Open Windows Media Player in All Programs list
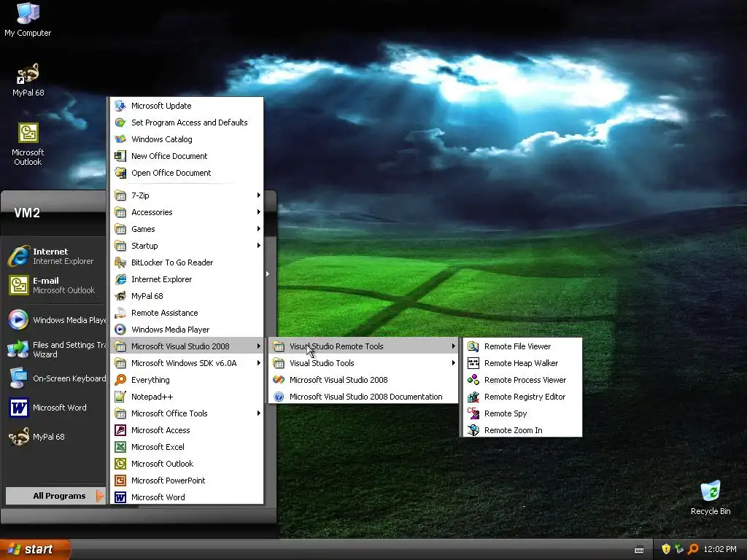Image resolution: width=747 pixels, height=560 pixels. tap(187, 330)
